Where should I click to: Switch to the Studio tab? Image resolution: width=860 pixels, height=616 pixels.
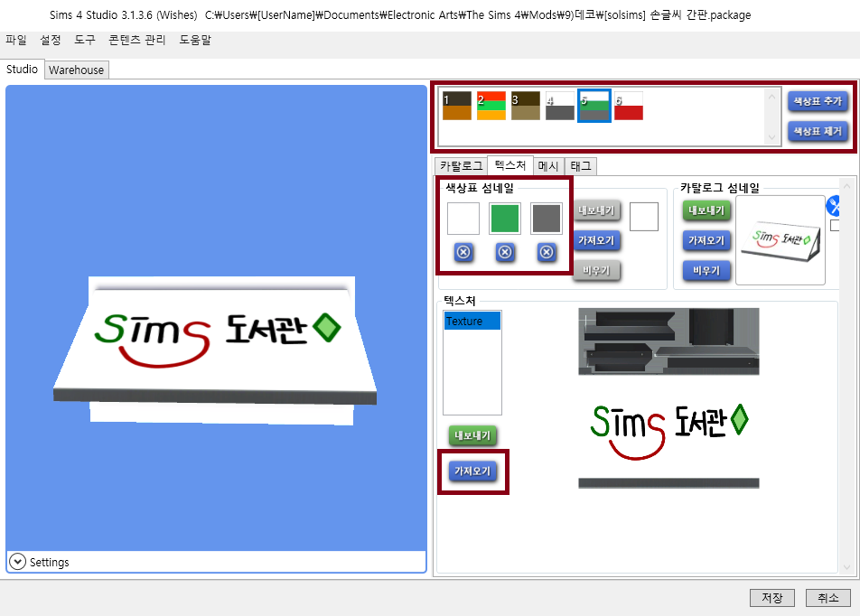(x=22, y=70)
